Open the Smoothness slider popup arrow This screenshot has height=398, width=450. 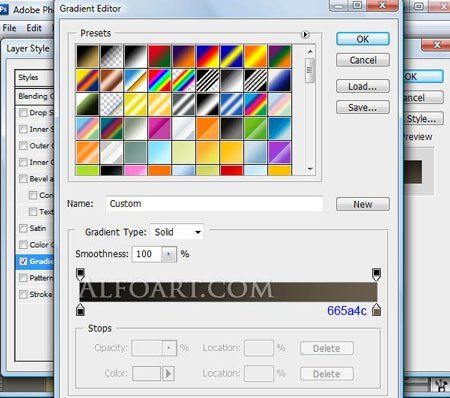(x=169, y=254)
